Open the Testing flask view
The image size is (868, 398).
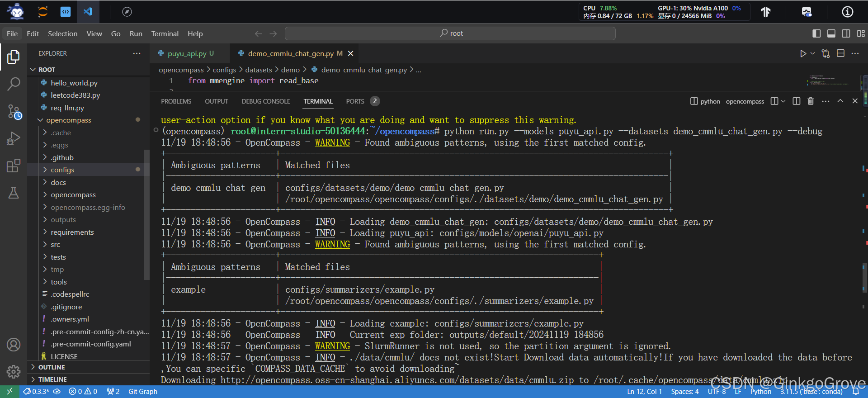coord(14,193)
